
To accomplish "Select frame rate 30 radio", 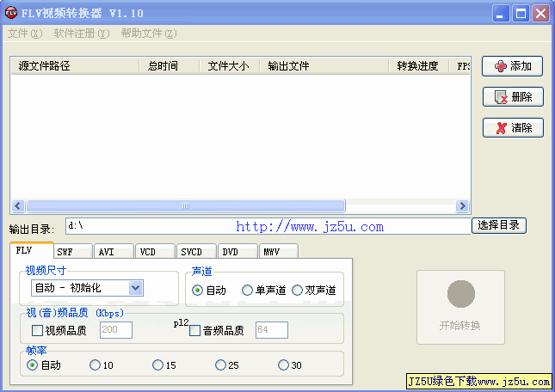I will 283,364.
